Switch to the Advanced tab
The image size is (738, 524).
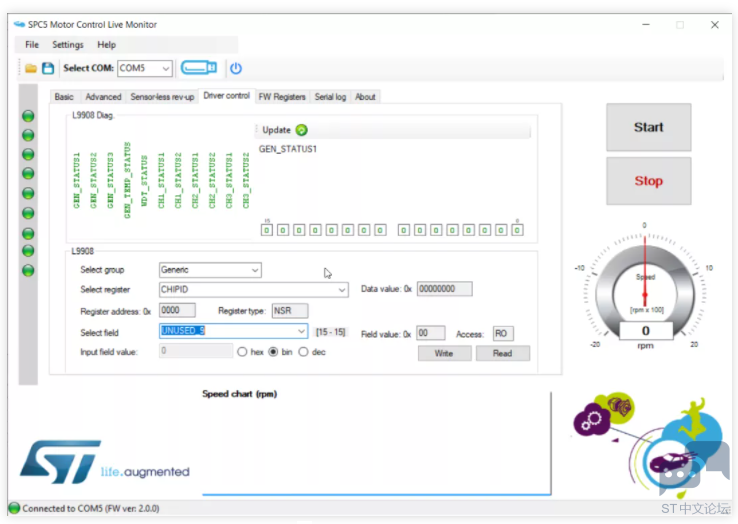click(x=103, y=97)
